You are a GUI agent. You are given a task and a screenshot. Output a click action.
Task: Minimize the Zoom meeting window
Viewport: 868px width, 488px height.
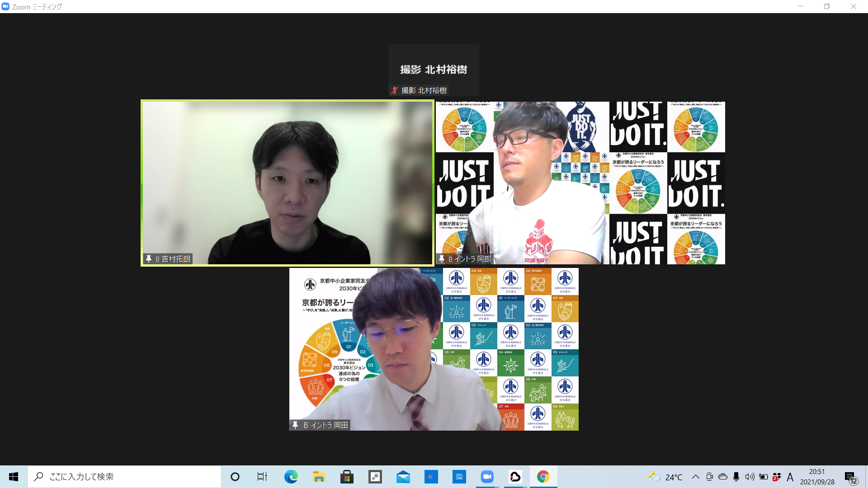click(x=801, y=6)
